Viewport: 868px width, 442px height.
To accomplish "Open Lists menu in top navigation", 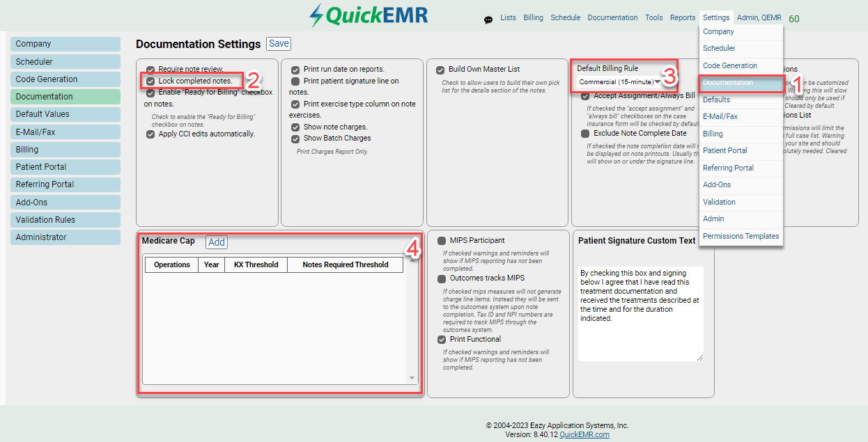I will (x=508, y=18).
